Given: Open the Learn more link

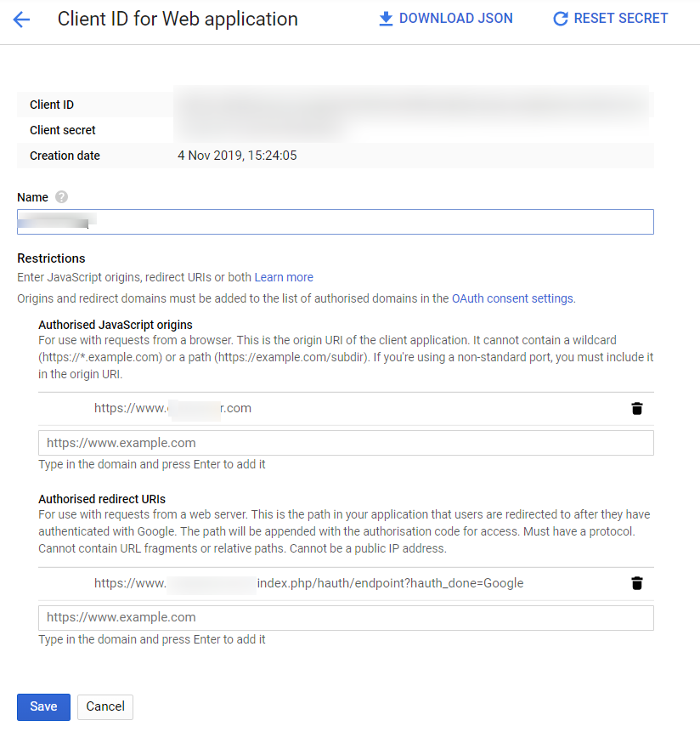Looking at the screenshot, I should [x=284, y=277].
